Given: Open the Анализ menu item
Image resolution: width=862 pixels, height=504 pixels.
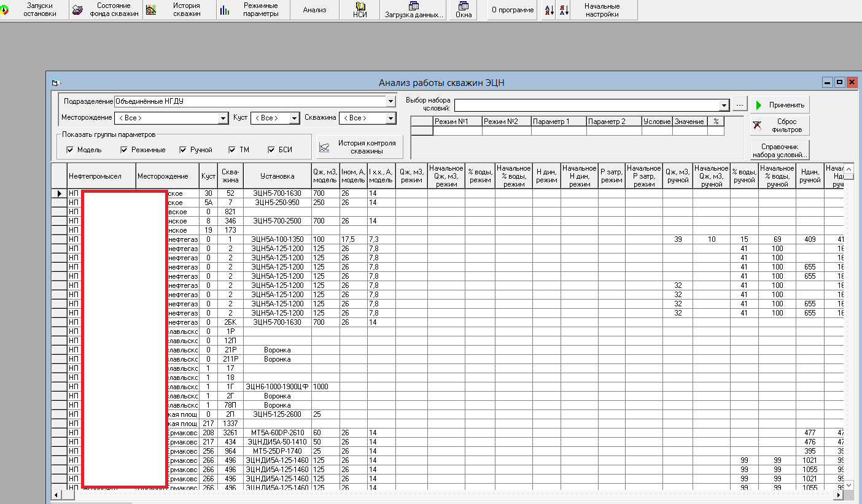Looking at the screenshot, I should coord(314,10).
